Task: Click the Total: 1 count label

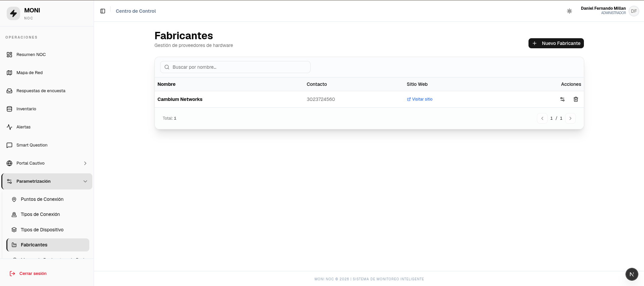Action: pos(170,118)
